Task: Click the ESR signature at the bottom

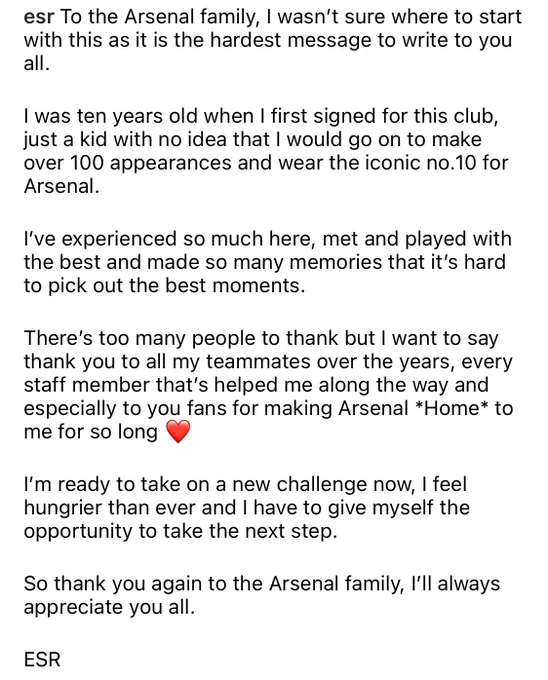Action: pos(42,660)
